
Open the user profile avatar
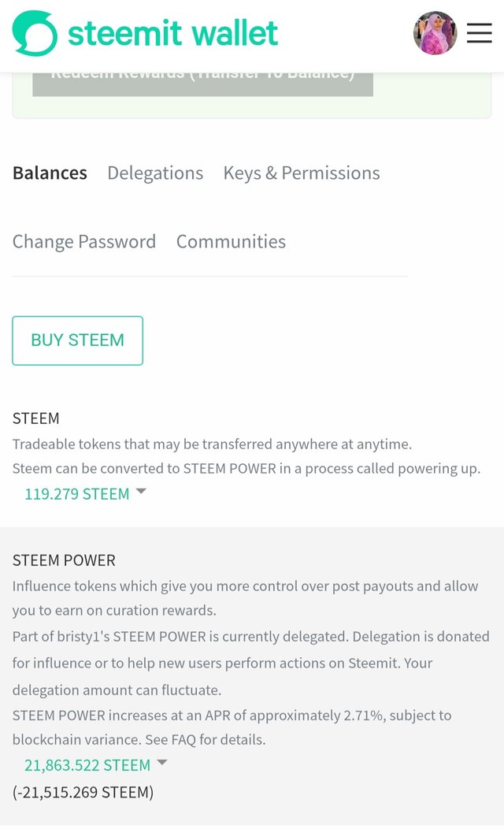435,33
